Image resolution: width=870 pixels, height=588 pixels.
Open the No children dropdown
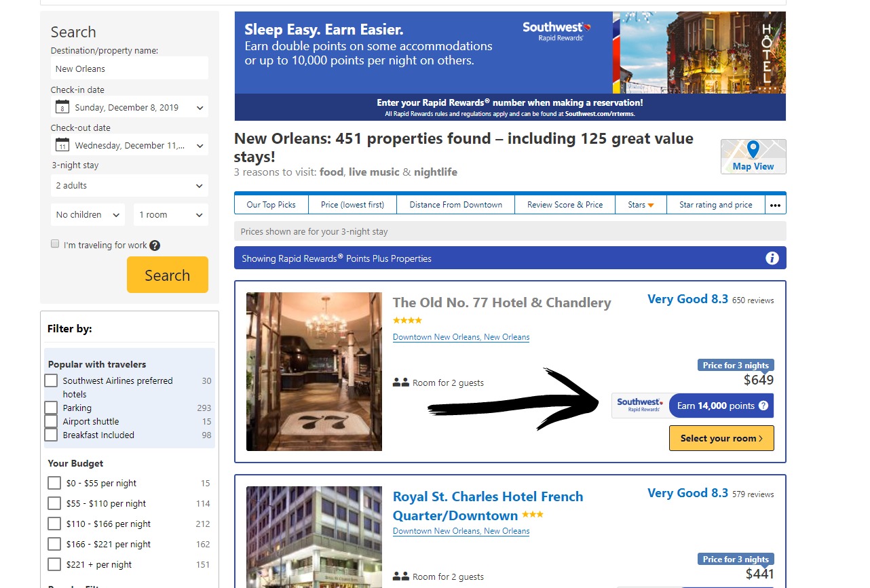pos(88,214)
